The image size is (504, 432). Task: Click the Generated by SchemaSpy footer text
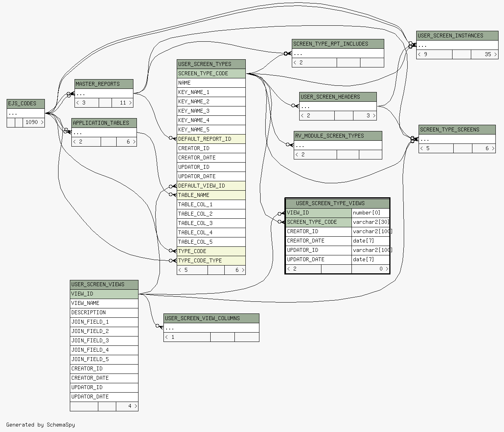tap(41, 425)
